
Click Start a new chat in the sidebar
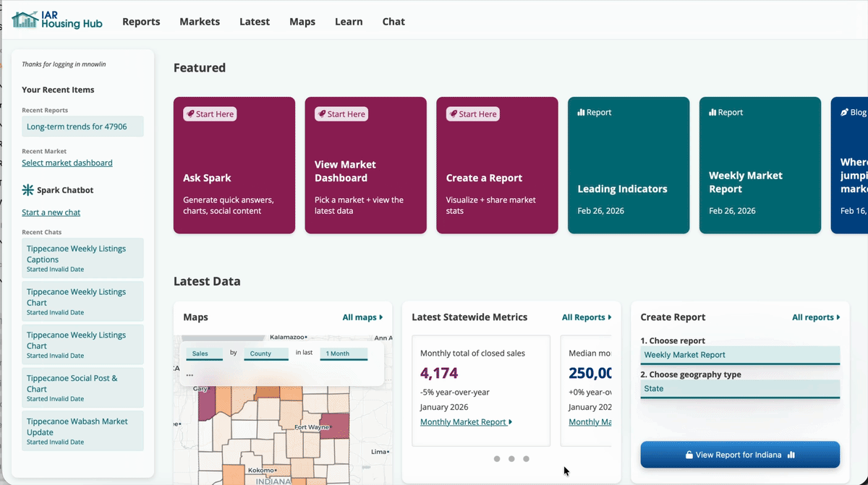(x=51, y=212)
